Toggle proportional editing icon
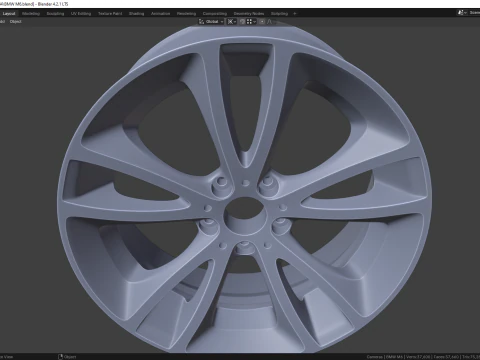 click(262, 22)
